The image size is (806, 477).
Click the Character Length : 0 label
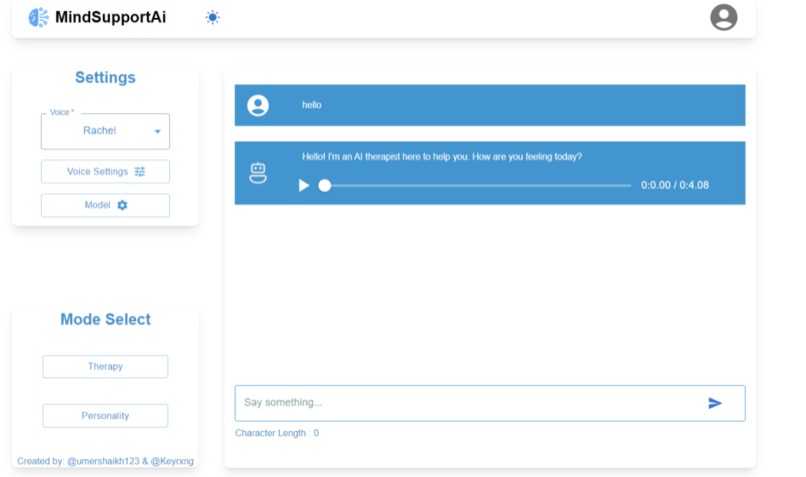[x=277, y=433]
